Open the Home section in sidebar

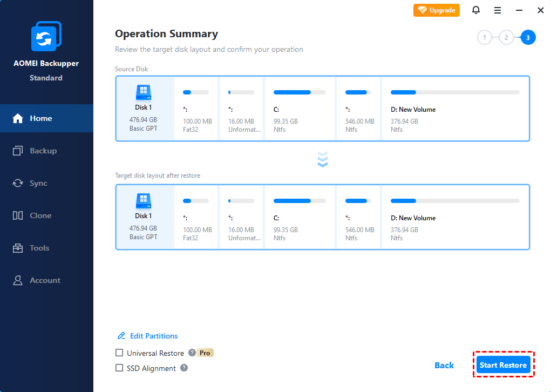[46, 118]
